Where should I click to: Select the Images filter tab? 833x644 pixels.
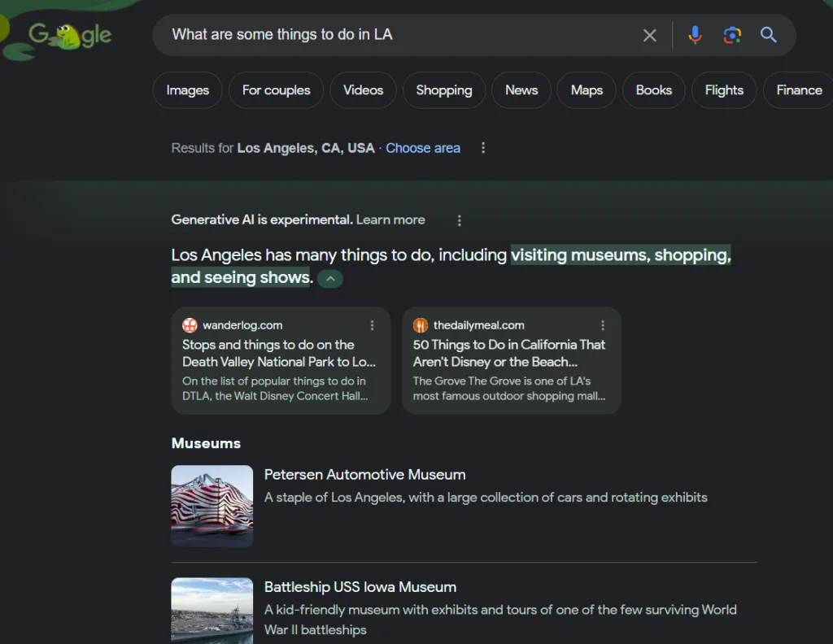point(187,90)
